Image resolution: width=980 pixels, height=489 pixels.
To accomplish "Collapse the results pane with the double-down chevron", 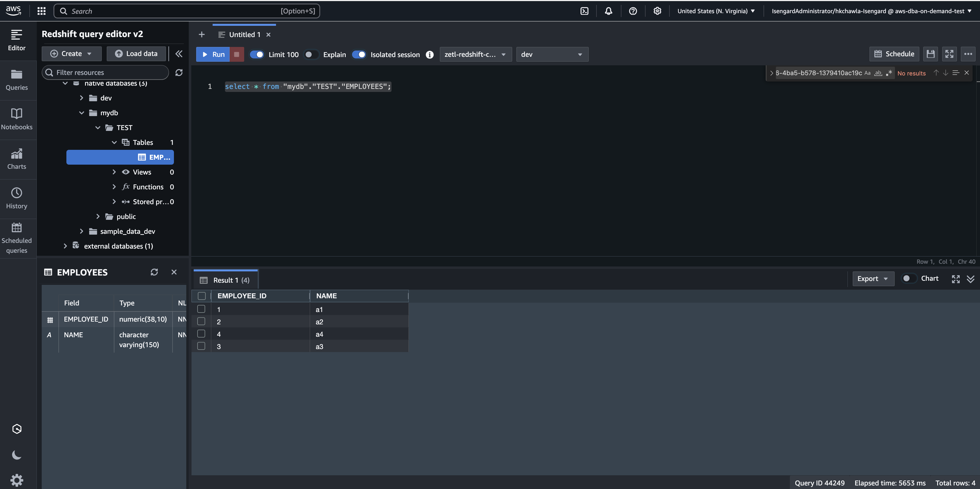I will pos(970,279).
